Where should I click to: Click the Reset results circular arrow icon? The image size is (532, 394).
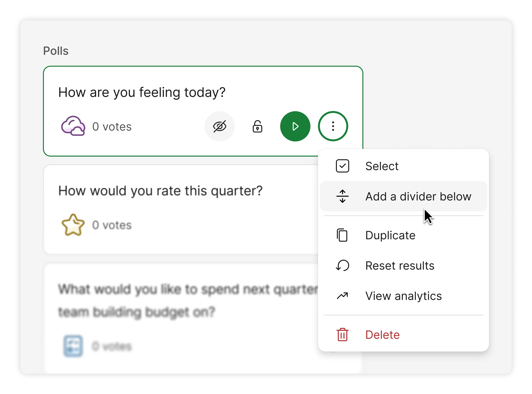(342, 266)
